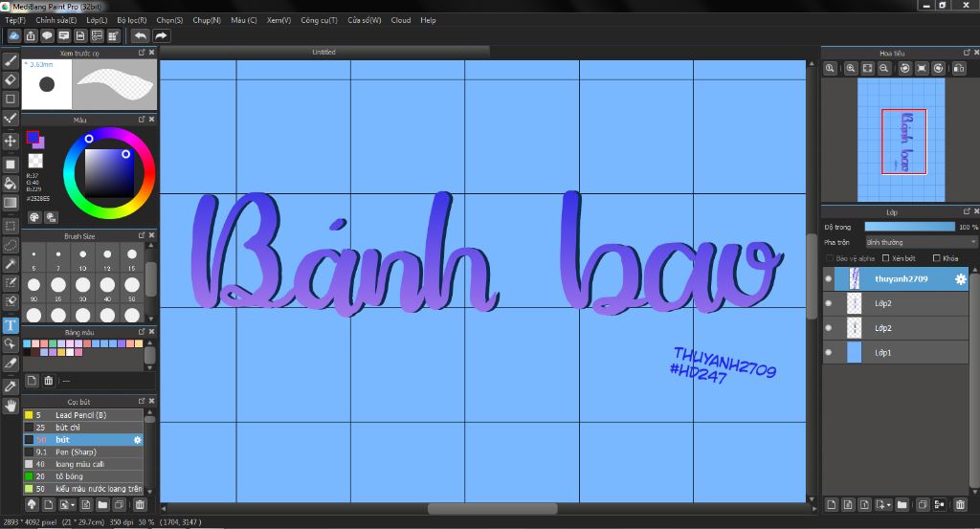The width and height of the screenshot is (980, 529).
Task: Undock the Lớp layer panel
Action: [x=967, y=211]
